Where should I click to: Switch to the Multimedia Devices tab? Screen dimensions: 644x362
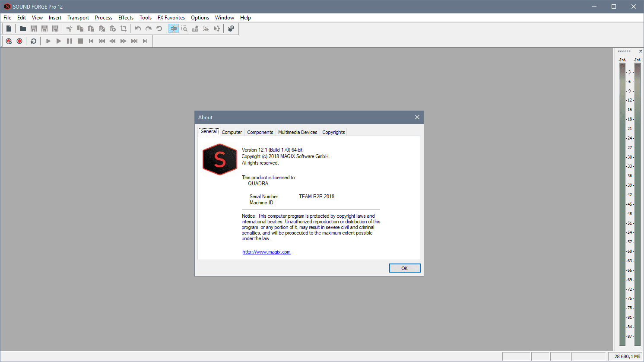tap(298, 132)
